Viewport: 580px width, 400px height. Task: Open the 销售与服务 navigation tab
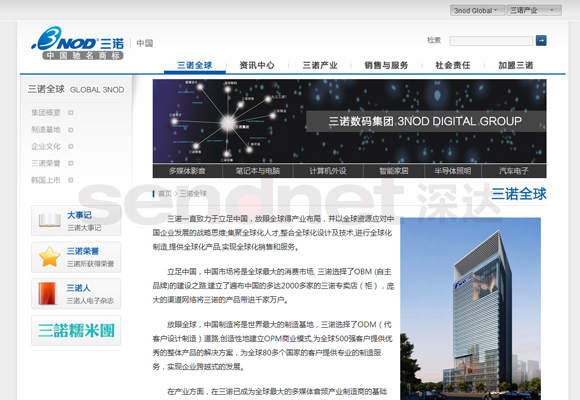(386, 65)
